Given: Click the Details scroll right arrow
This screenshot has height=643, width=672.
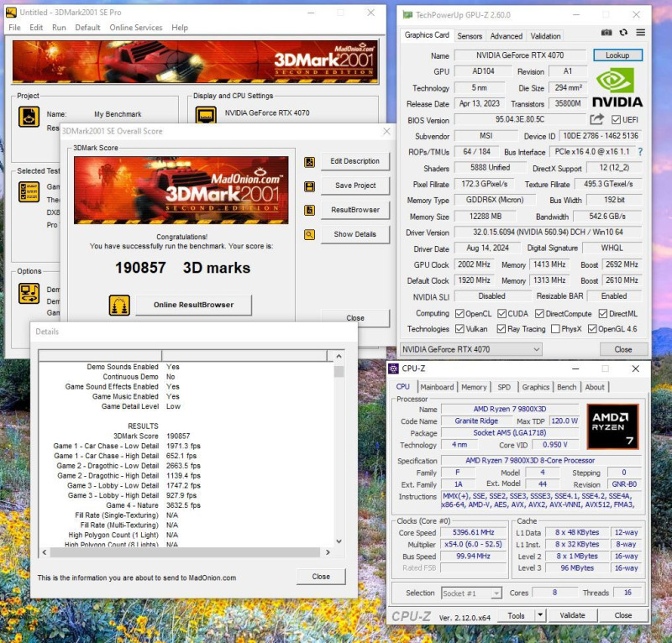Looking at the screenshot, I should (328, 552).
